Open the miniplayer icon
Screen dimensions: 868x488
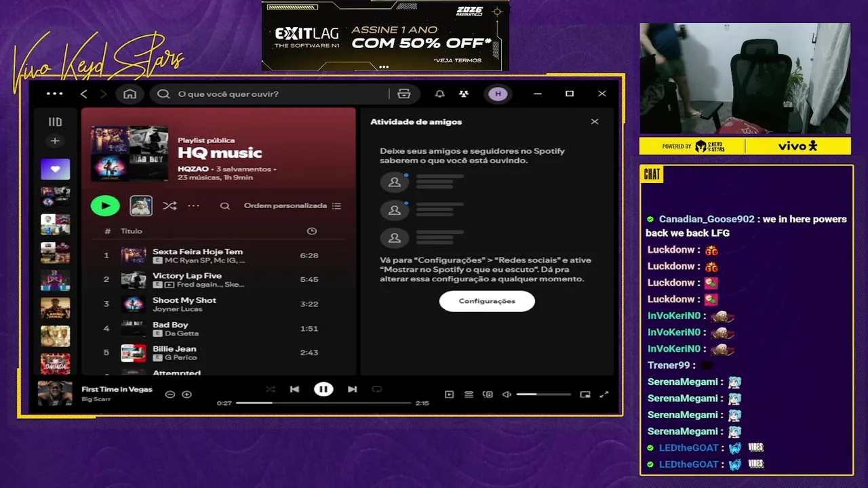tap(585, 394)
